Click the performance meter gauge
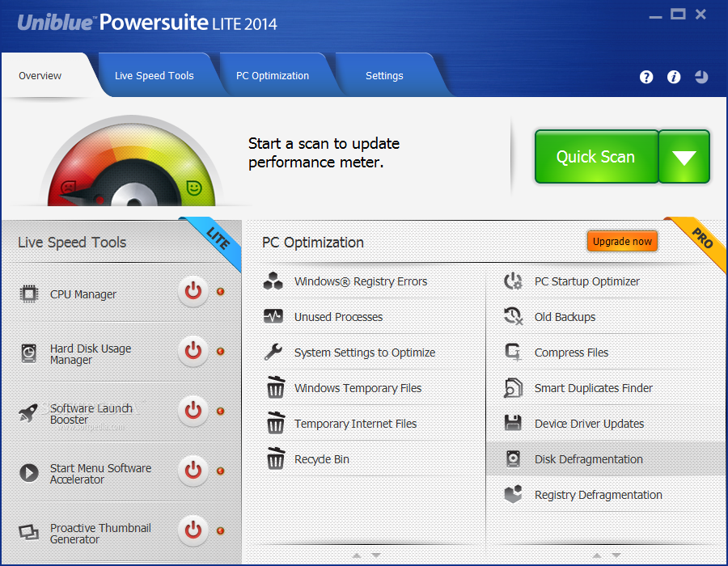Viewport: 728px width, 566px height. (x=132, y=162)
